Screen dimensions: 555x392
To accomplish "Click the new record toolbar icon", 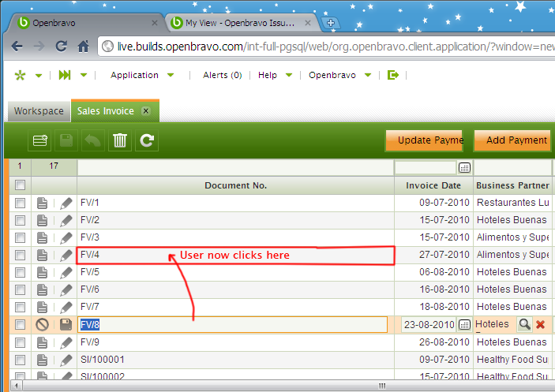I will [39, 140].
